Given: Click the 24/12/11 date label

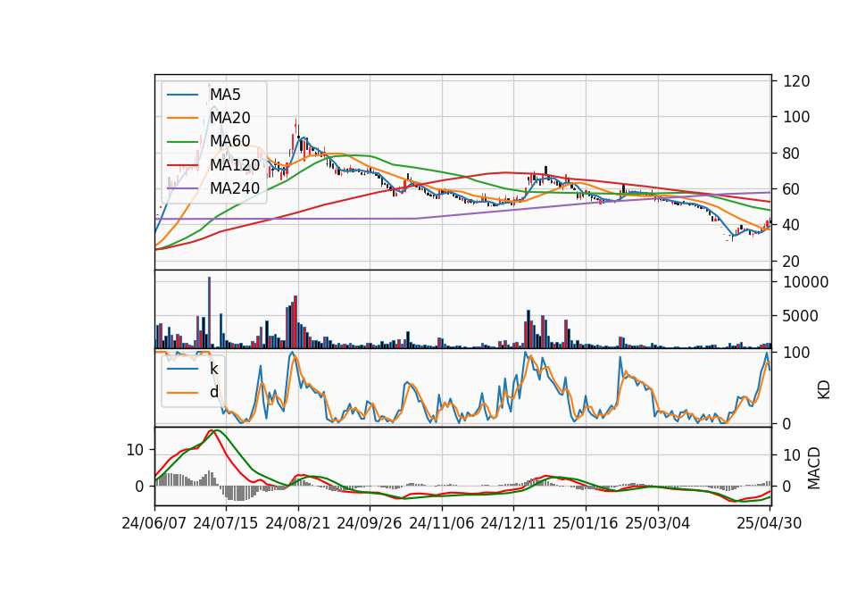Looking at the screenshot, I should pos(512,523).
